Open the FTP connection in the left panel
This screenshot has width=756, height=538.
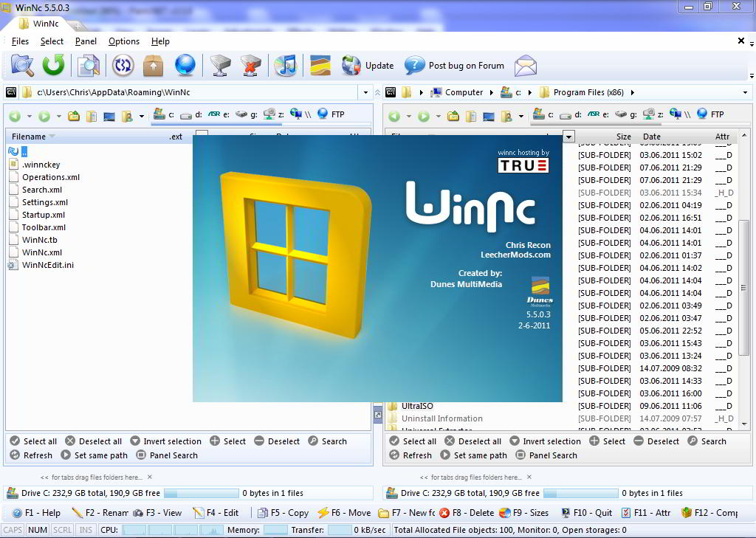point(329,114)
